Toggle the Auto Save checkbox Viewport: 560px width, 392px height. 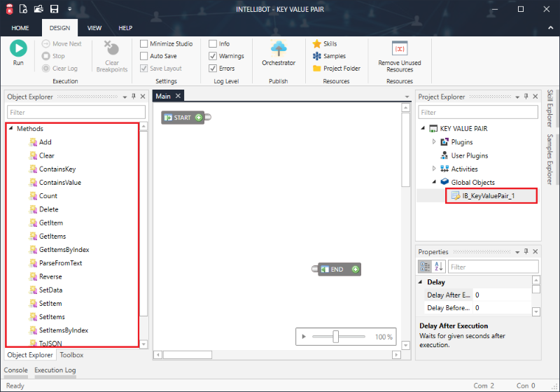[144, 56]
